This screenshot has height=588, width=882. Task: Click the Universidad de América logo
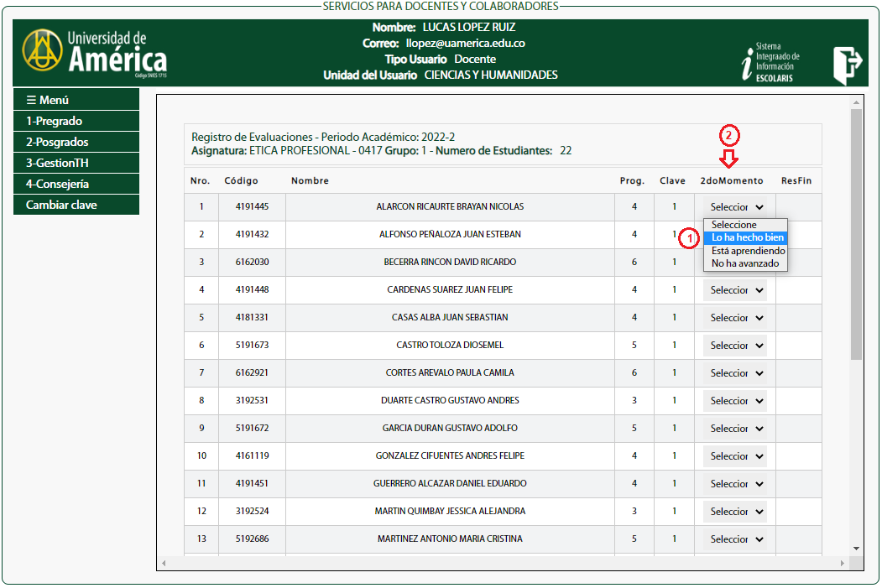95,54
